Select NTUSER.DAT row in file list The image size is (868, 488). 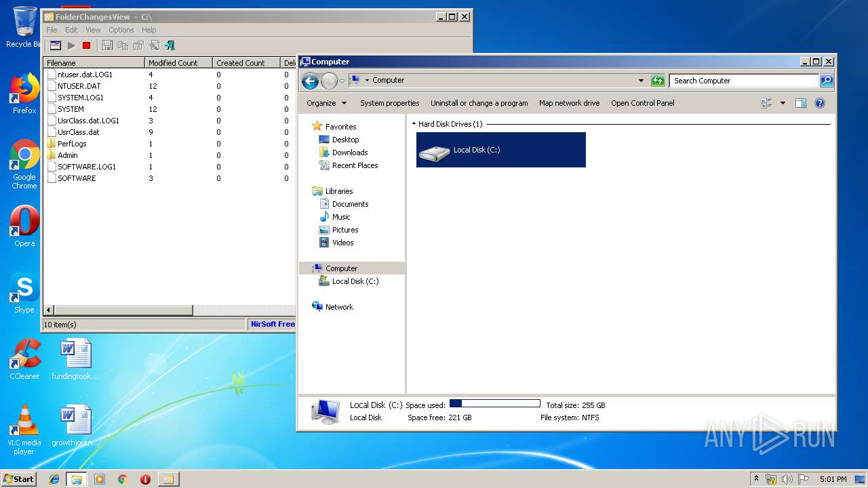[170, 86]
